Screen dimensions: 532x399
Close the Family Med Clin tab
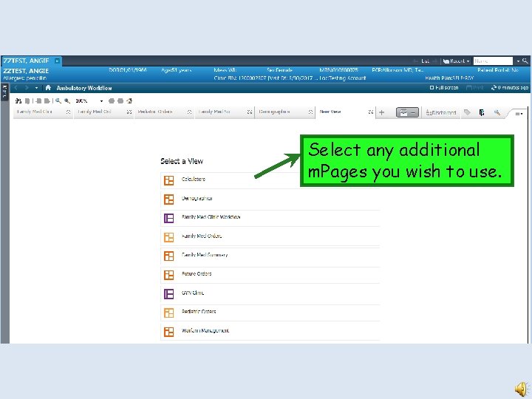[x=68, y=112]
